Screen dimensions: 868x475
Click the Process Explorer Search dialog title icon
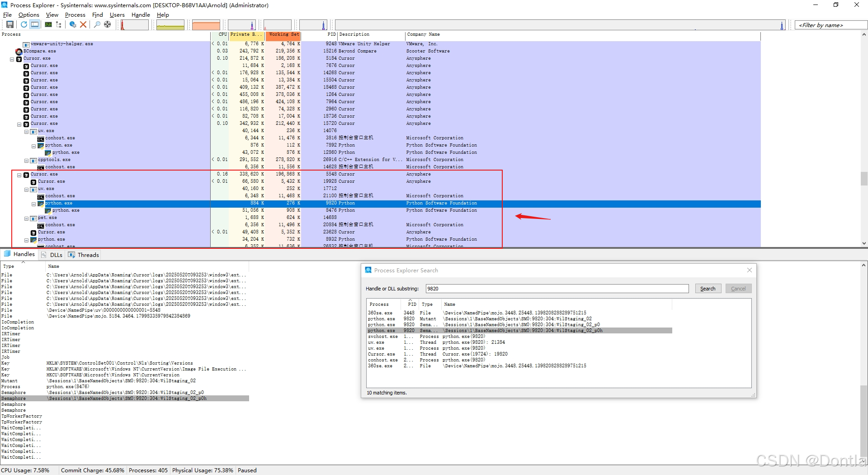coord(368,270)
